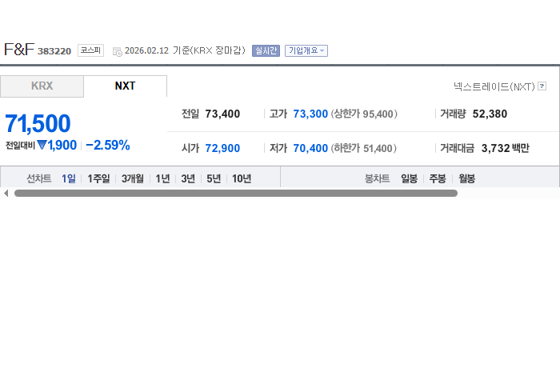Click the 실시간 real-time button
Viewport: 560px width, 392px height.
tap(266, 50)
